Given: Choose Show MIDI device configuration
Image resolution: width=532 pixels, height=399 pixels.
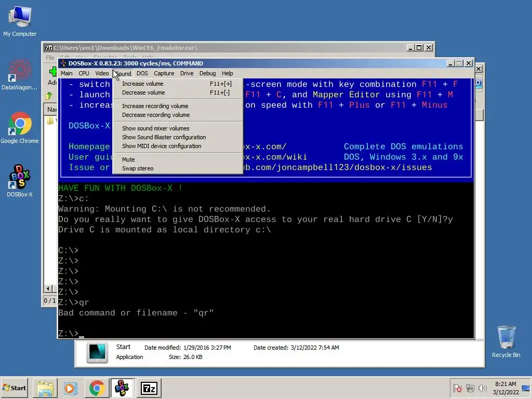Looking at the screenshot, I should point(178,146).
